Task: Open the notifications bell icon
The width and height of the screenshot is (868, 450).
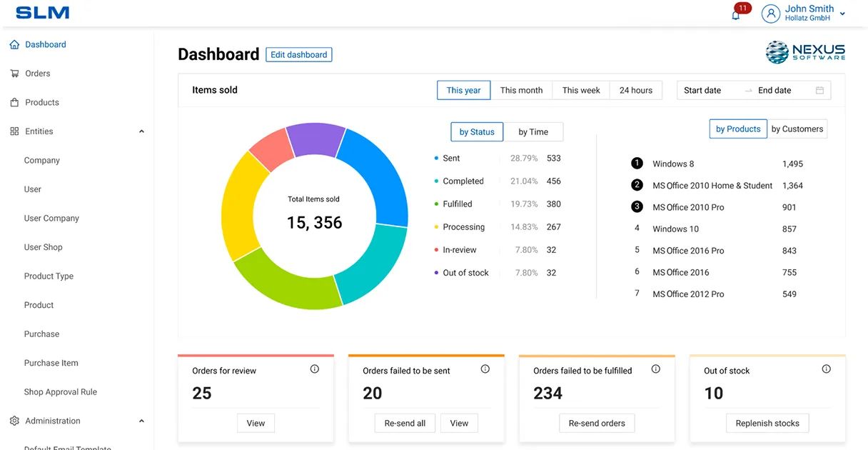Action: click(x=736, y=15)
